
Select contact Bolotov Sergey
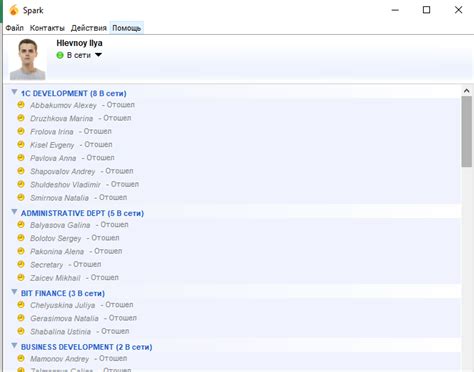(56, 238)
